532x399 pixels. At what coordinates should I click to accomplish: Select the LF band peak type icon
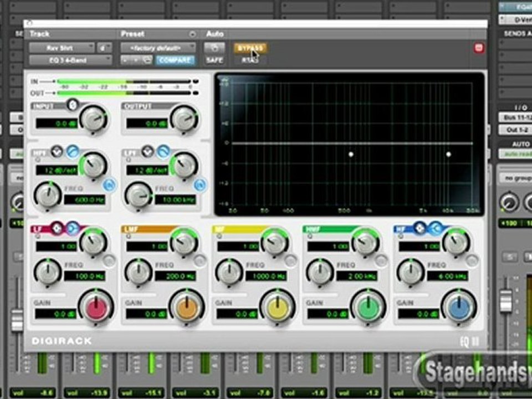click(x=57, y=228)
